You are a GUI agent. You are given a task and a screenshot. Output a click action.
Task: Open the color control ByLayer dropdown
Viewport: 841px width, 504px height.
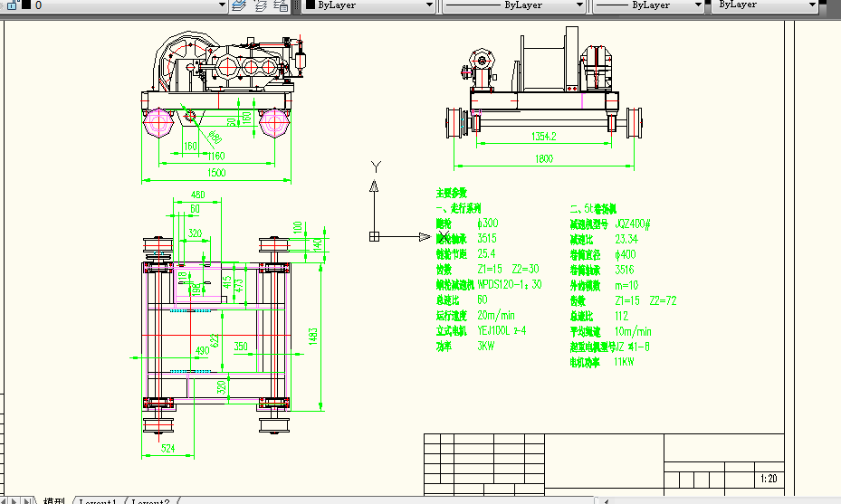(x=430, y=5)
